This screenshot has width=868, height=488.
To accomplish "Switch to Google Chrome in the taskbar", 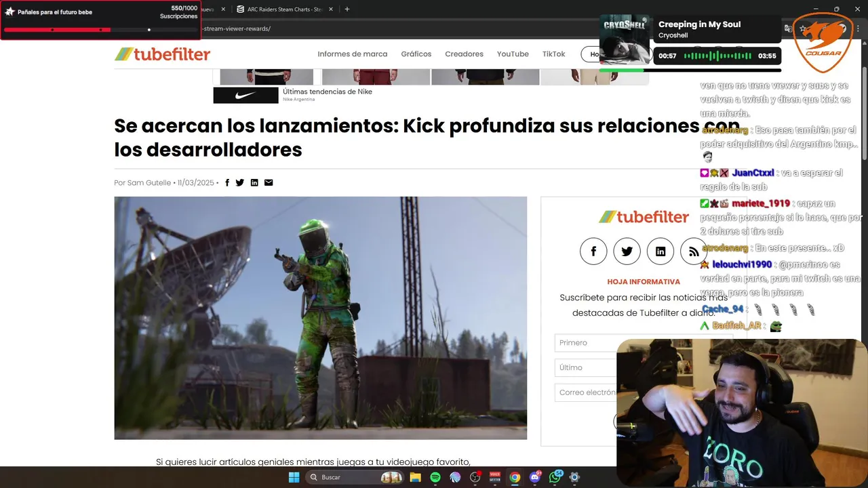I will 515,477.
